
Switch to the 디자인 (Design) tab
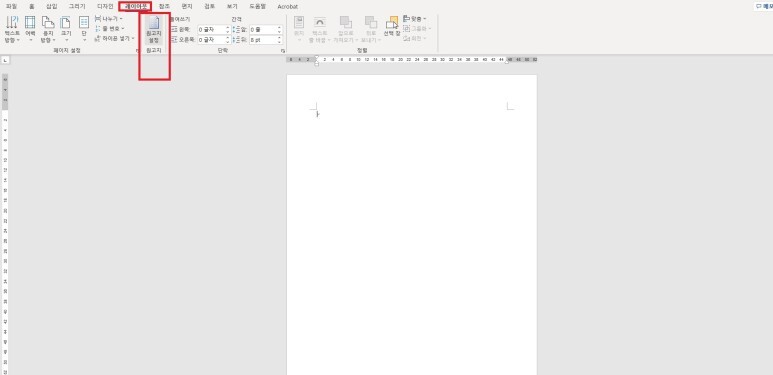click(x=105, y=6)
